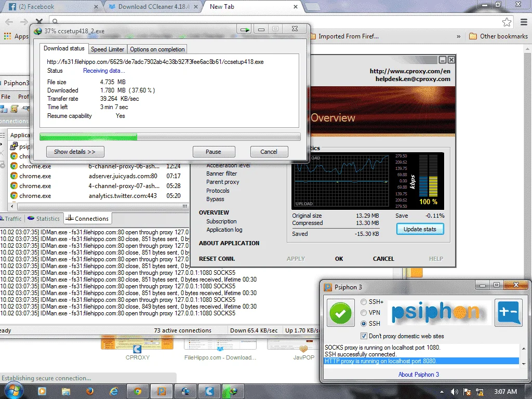
Task: Show hidden tray icons arrow
Action: 442,392
